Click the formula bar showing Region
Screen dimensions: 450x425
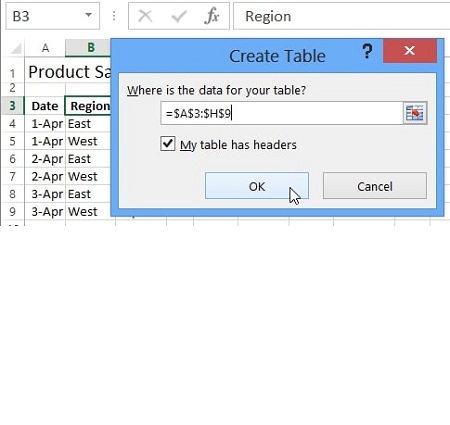[x=342, y=16]
